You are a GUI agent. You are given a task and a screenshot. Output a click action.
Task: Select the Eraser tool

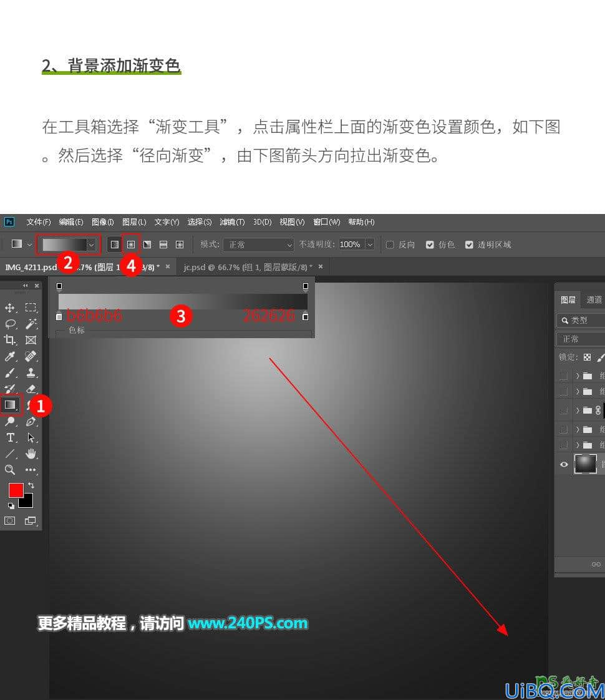[31, 389]
